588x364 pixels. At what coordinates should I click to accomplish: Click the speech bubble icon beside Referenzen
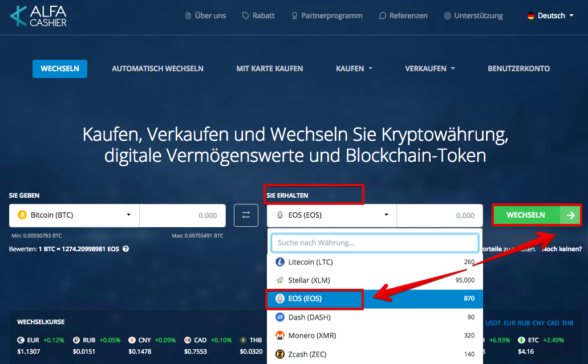[x=382, y=16]
